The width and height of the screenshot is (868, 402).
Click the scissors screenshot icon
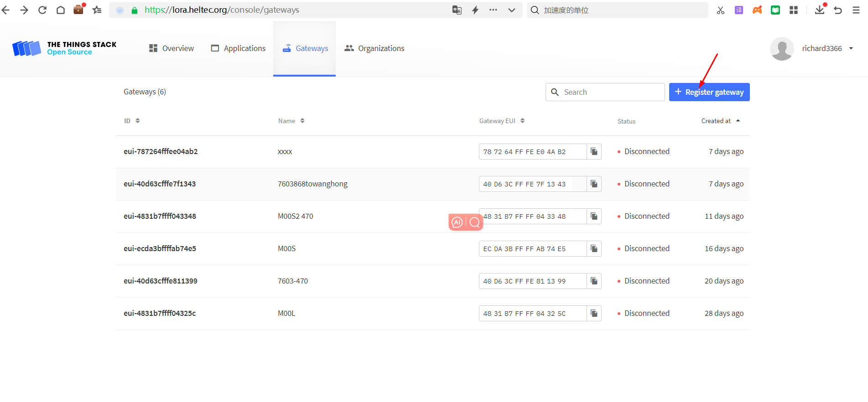click(x=721, y=10)
